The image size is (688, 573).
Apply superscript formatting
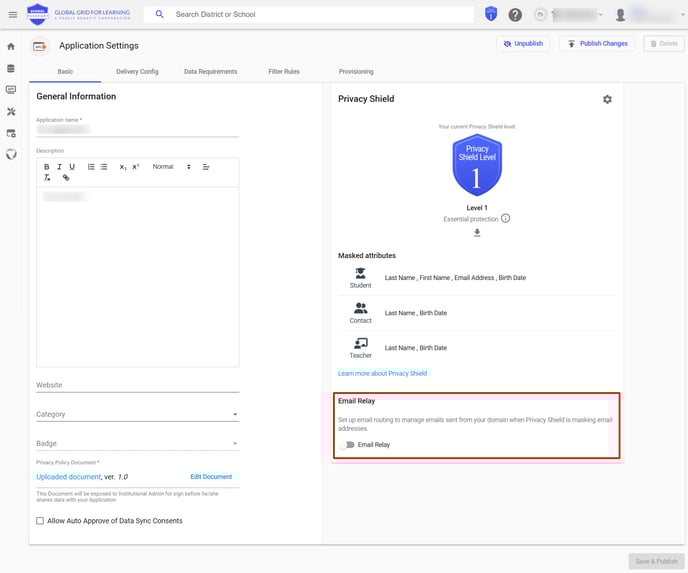click(x=136, y=167)
